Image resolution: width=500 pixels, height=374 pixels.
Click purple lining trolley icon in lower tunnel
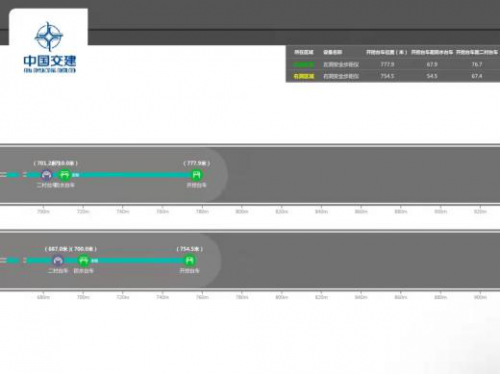click(58, 260)
